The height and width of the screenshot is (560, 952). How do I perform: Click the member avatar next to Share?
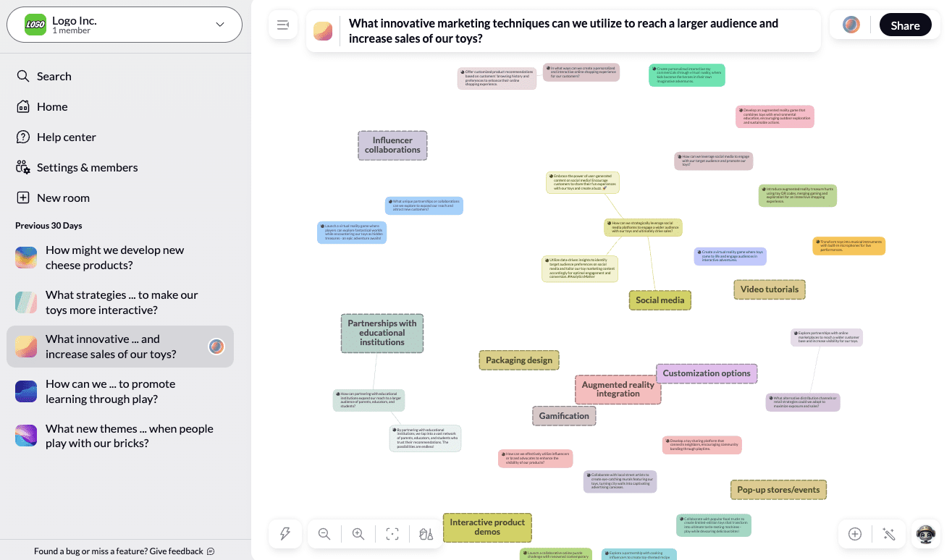[851, 25]
